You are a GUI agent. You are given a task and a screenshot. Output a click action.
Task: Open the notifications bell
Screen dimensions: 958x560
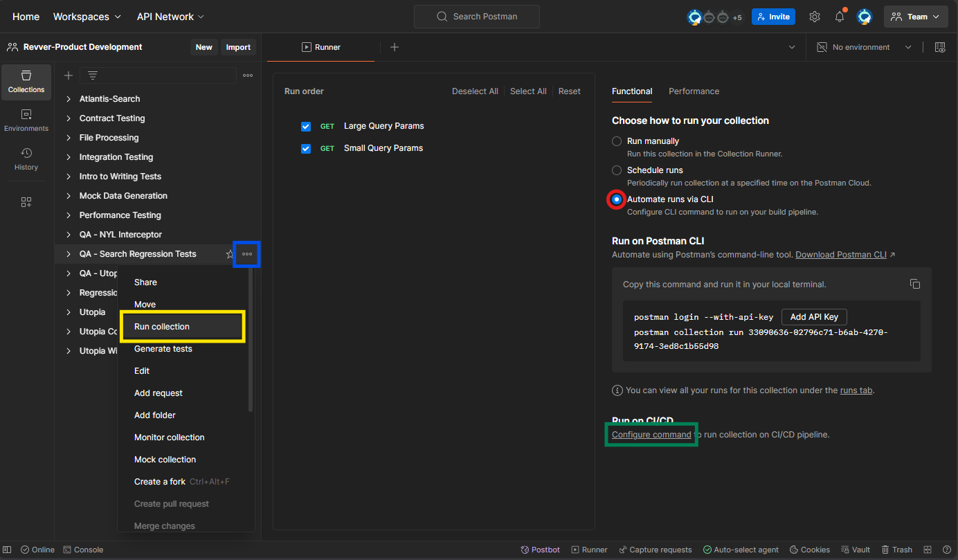click(840, 17)
